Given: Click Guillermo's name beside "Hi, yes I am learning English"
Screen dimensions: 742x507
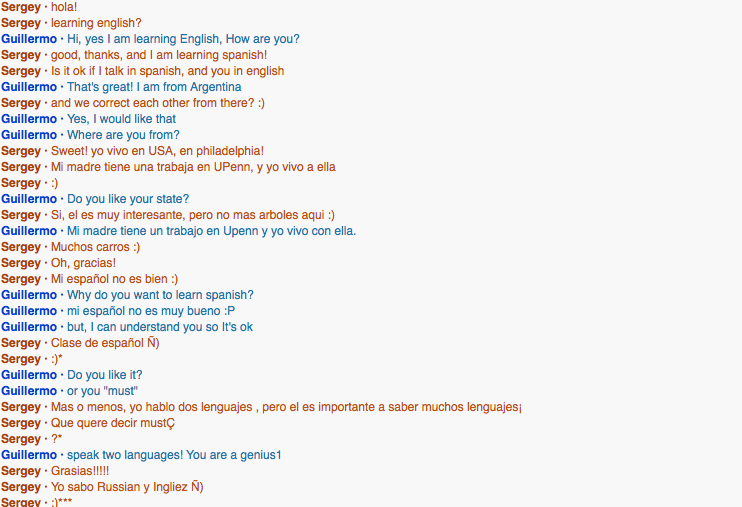Looking at the screenshot, I should pyautogui.click(x=29, y=39).
